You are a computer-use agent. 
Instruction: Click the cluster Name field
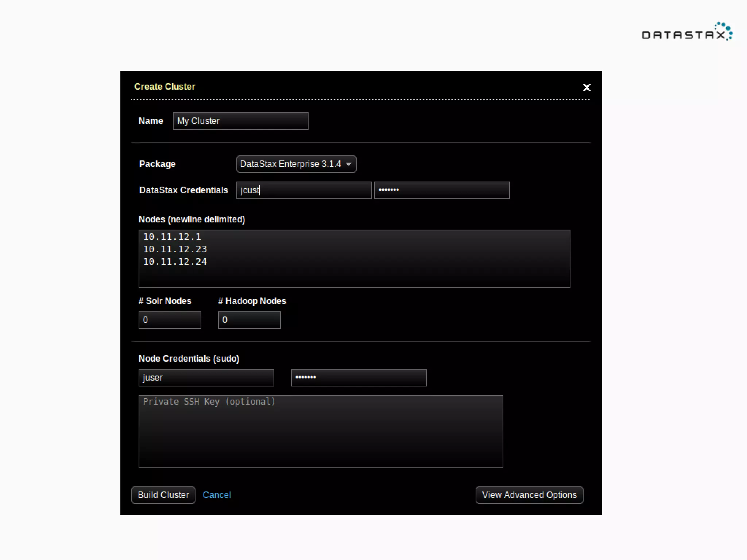pos(240,121)
